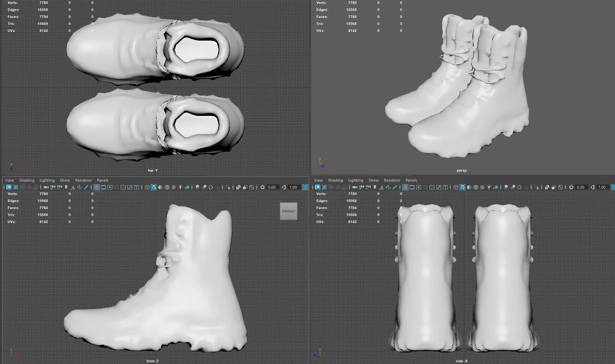Click 'persp' camera label

(x=461, y=170)
